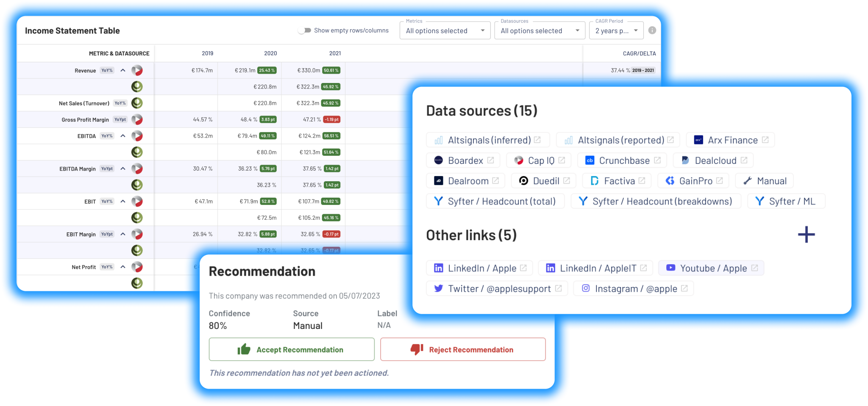The width and height of the screenshot is (868, 406).
Task: Toggle Show empty rows/columns switch
Action: click(304, 30)
